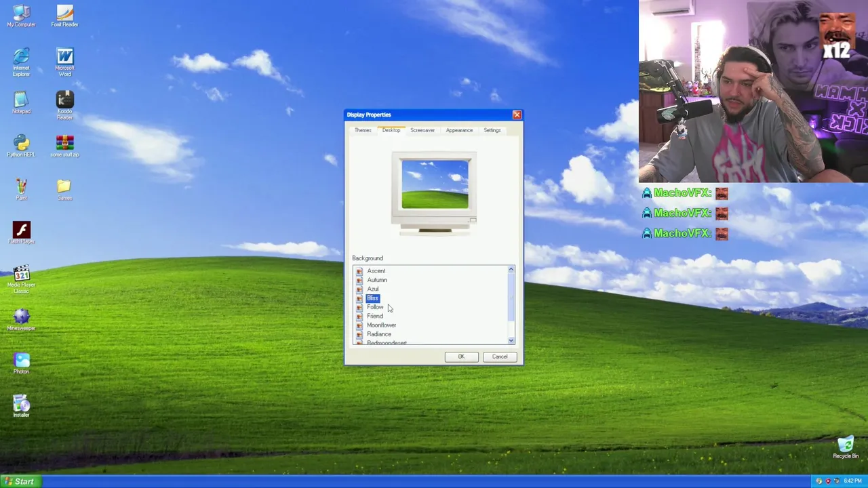Select the Radiance background
This screenshot has height=488, width=868.
click(x=378, y=334)
